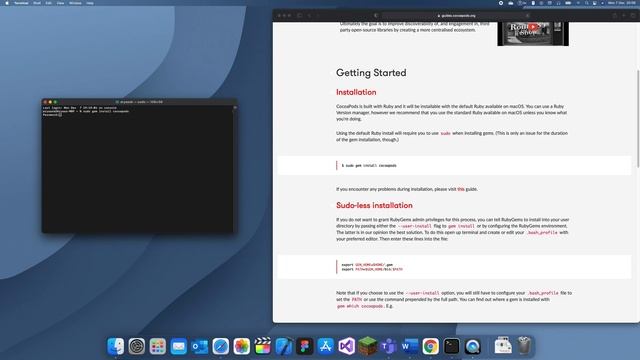Screen dimensions: 640x360
Task: Click the export GEM_HOME code block
Action: coord(454,267)
